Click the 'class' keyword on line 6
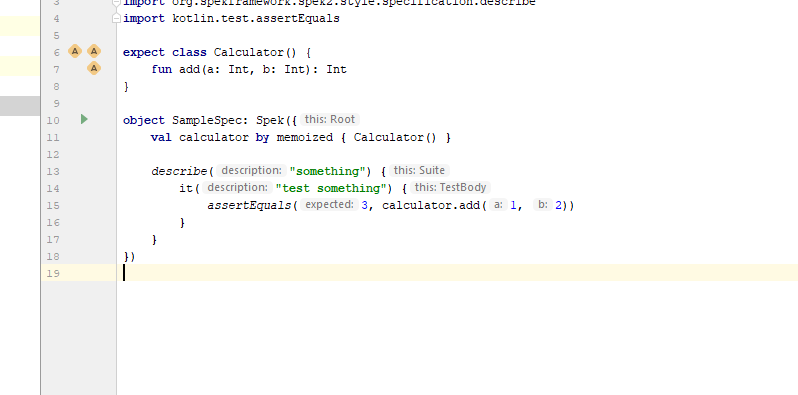This screenshot has width=798, height=395. coord(189,52)
